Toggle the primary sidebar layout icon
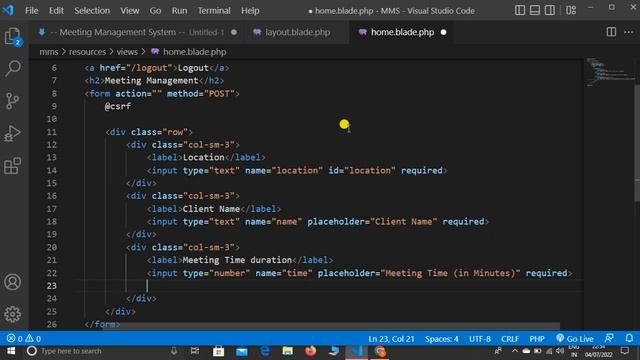This screenshot has height=360, width=640. [520, 10]
